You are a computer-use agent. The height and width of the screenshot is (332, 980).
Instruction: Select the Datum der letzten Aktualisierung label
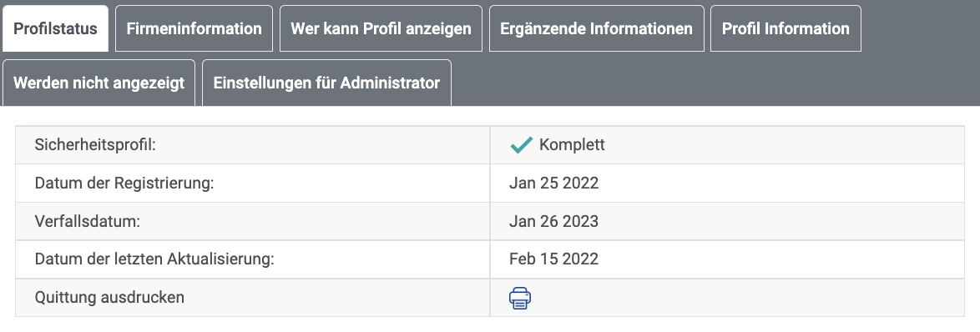154,259
